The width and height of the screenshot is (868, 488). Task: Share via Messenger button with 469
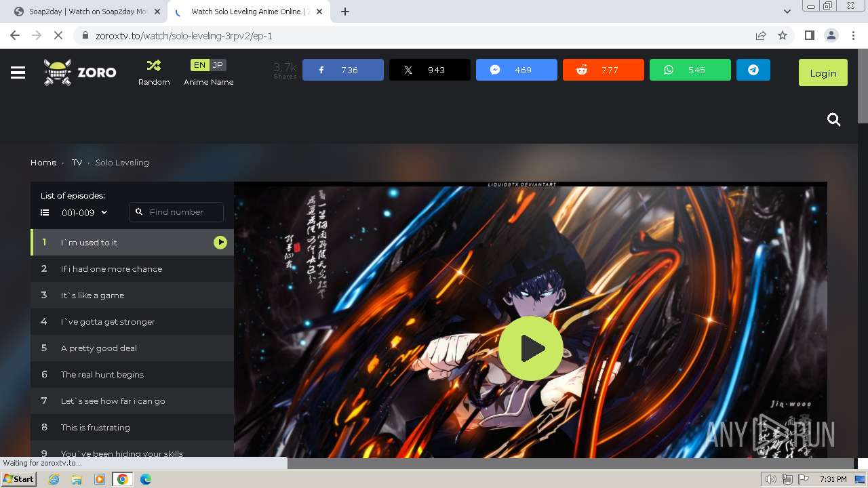tap(517, 70)
